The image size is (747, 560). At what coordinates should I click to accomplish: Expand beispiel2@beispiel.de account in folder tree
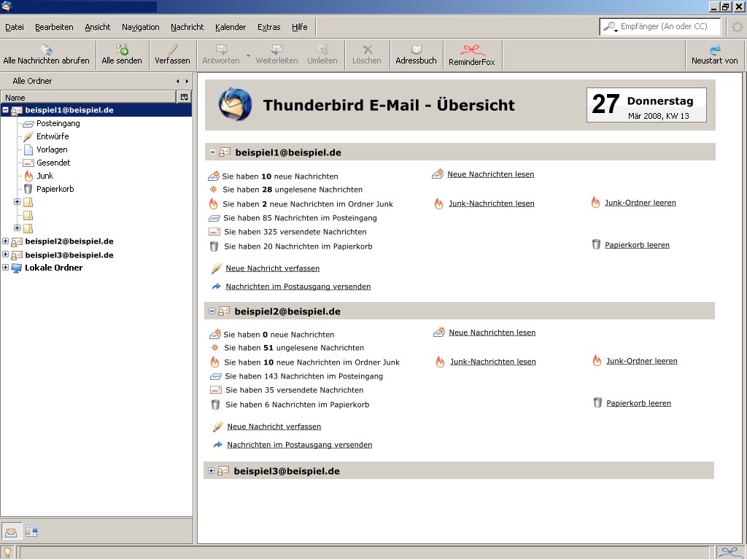[6, 241]
